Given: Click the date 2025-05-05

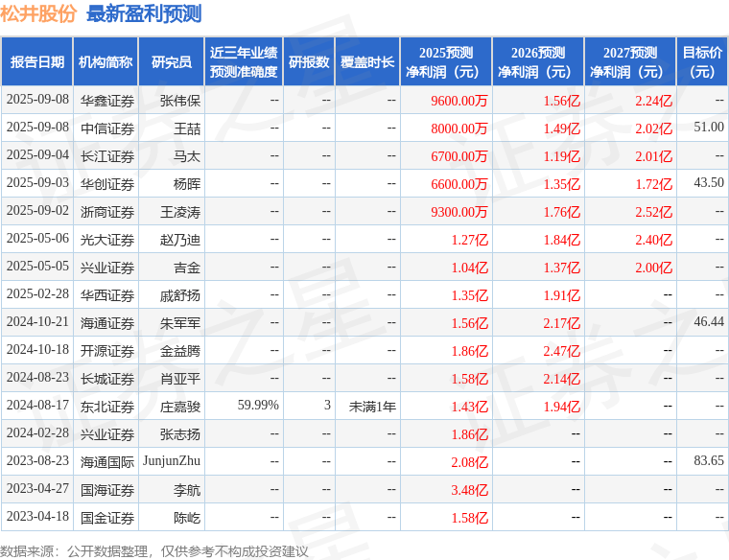Looking at the screenshot, I should [x=37, y=266].
